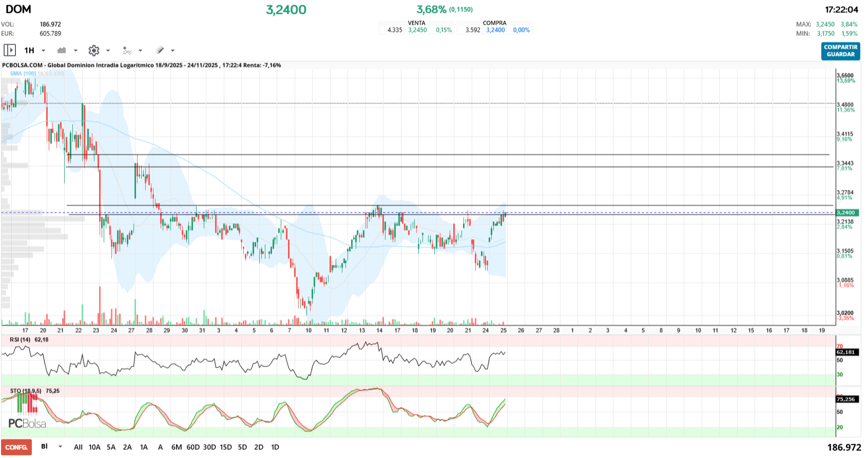
Task: Toggle the SMA (100) indicator label
Action: [x=23, y=73]
